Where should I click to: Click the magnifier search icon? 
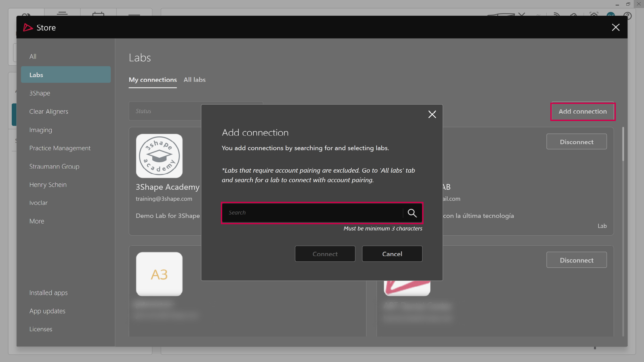pos(412,213)
